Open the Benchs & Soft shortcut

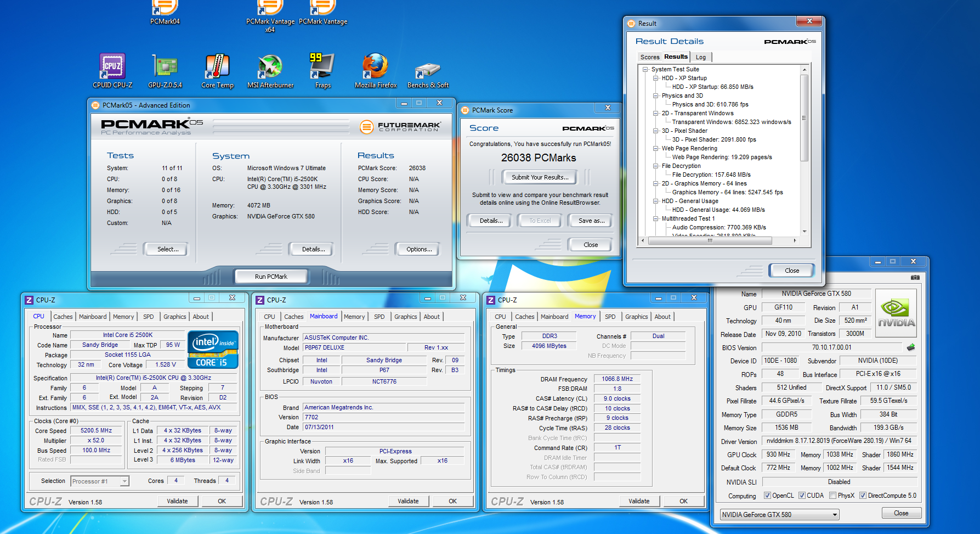coord(428,75)
